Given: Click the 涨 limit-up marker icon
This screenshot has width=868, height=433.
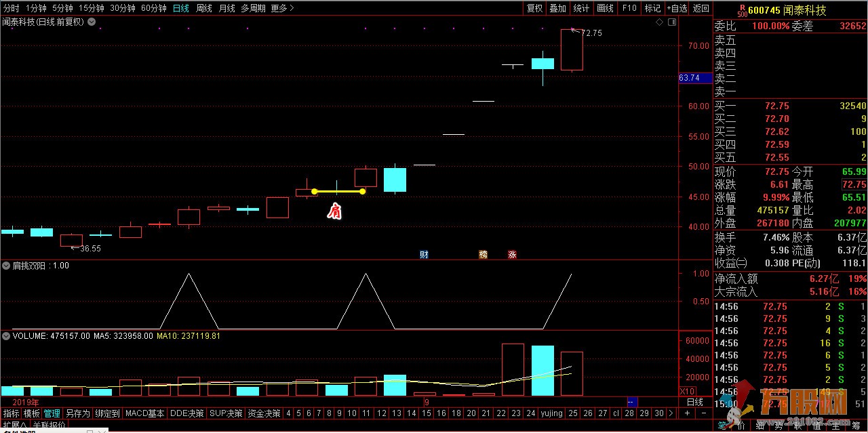Looking at the screenshot, I should pyautogui.click(x=513, y=255).
